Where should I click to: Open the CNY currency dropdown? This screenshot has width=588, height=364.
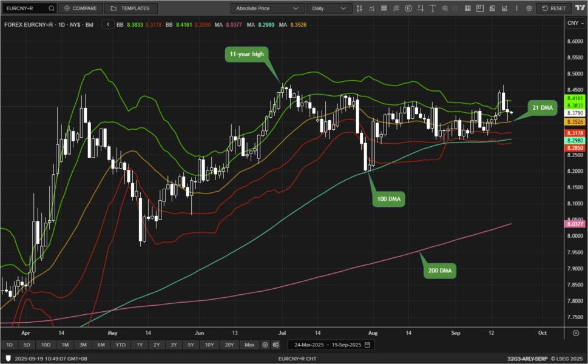[x=575, y=23]
